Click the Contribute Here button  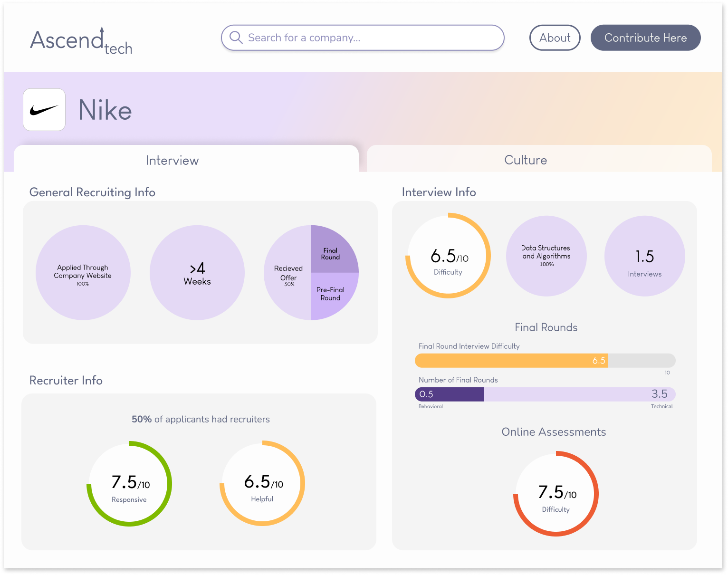[645, 38]
